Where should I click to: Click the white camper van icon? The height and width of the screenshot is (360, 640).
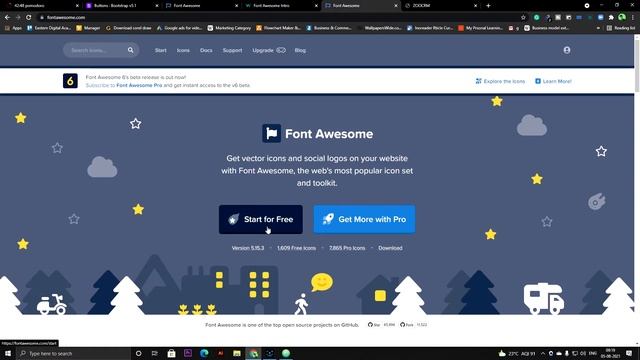(x=544, y=298)
